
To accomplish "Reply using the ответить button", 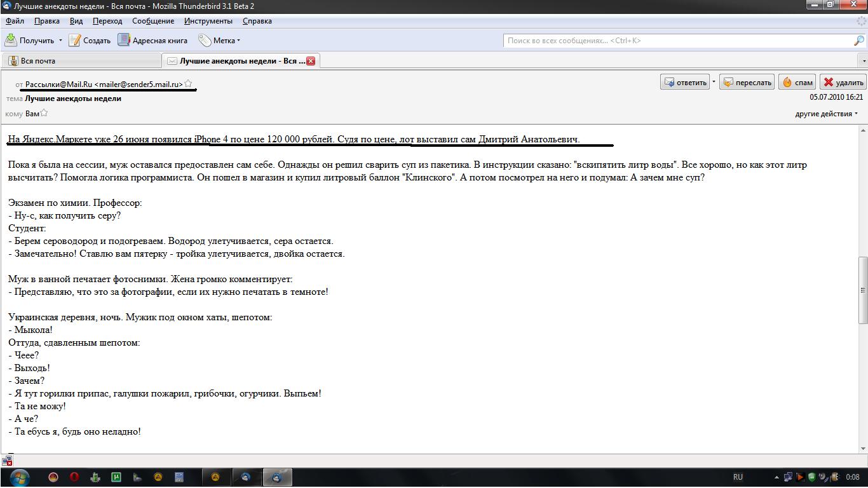I will click(x=685, y=82).
